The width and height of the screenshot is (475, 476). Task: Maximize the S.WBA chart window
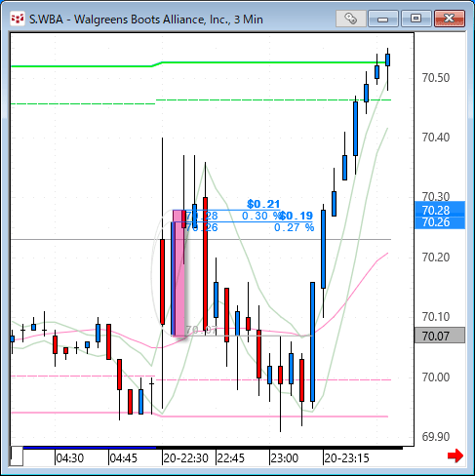click(416, 19)
